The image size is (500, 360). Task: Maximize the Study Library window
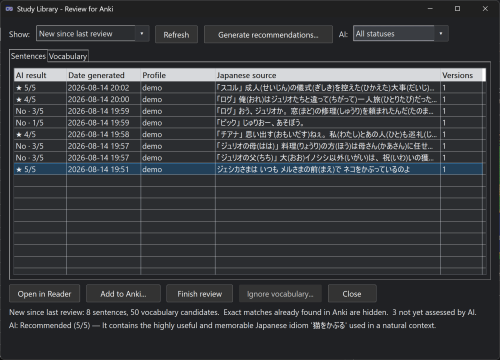coord(458,9)
